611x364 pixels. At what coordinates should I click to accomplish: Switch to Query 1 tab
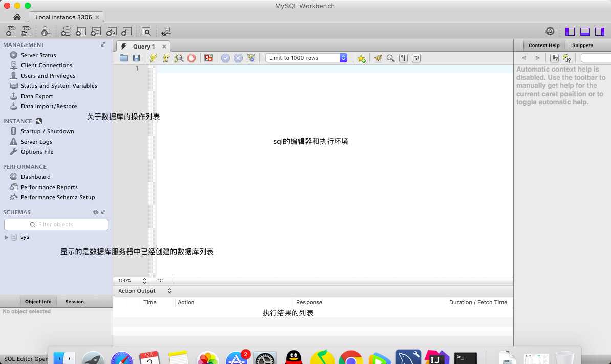coord(143,47)
